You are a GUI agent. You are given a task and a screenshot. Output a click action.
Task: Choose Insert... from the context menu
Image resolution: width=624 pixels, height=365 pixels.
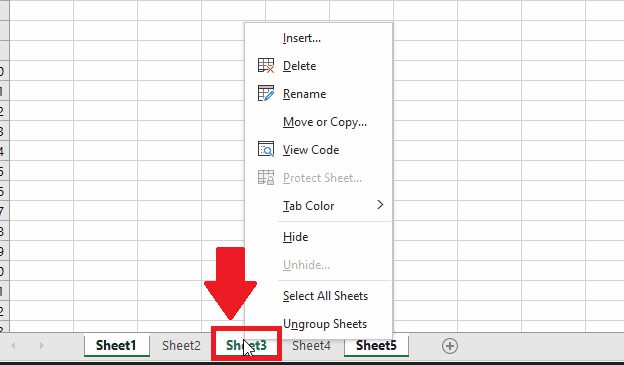coord(302,38)
